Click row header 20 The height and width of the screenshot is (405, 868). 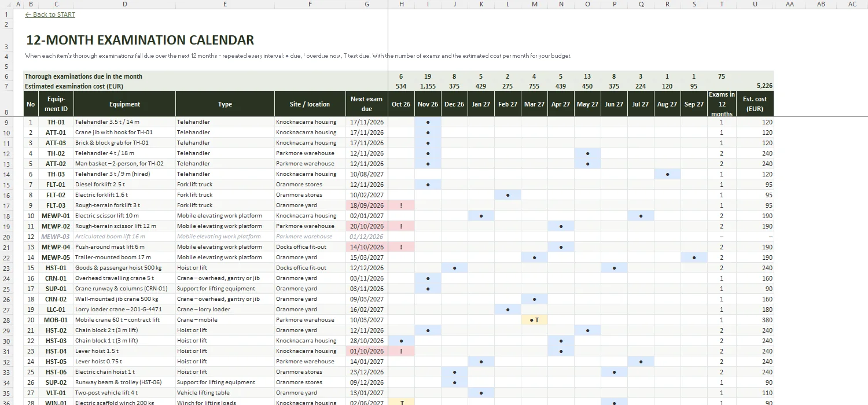click(6, 237)
